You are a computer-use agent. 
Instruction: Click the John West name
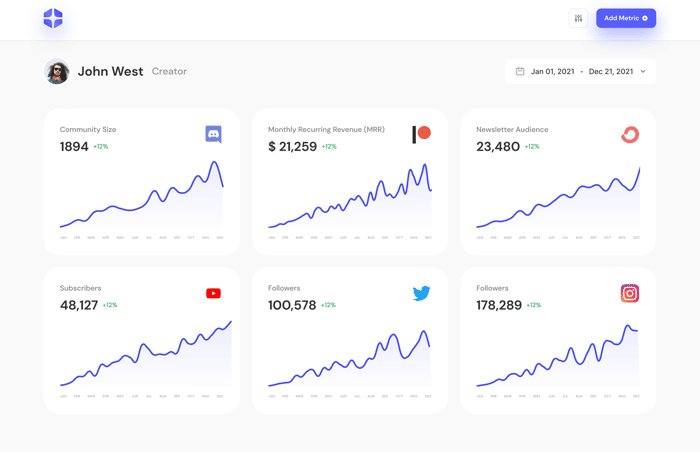110,71
